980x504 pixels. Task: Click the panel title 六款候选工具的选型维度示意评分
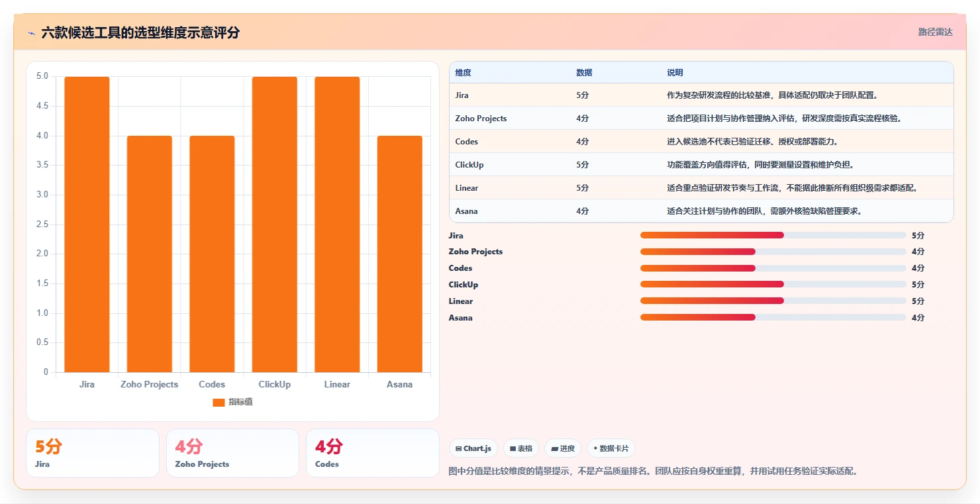coord(140,33)
